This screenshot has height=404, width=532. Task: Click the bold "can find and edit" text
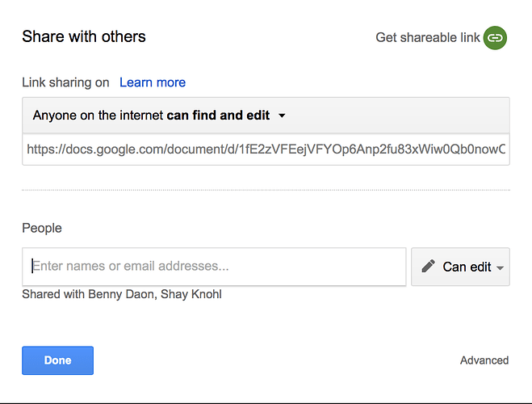218,116
